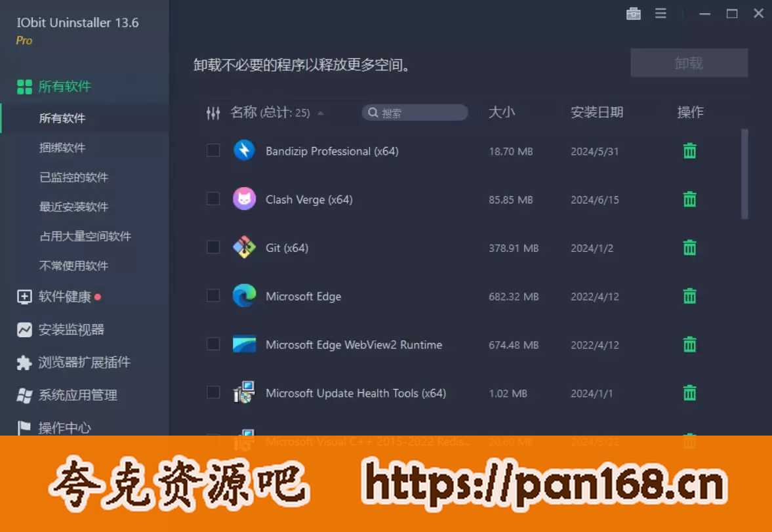The image size is (772, 532).
Task: Check the box for Clash Verge (x64)
Action: click(x=213, y=199)
